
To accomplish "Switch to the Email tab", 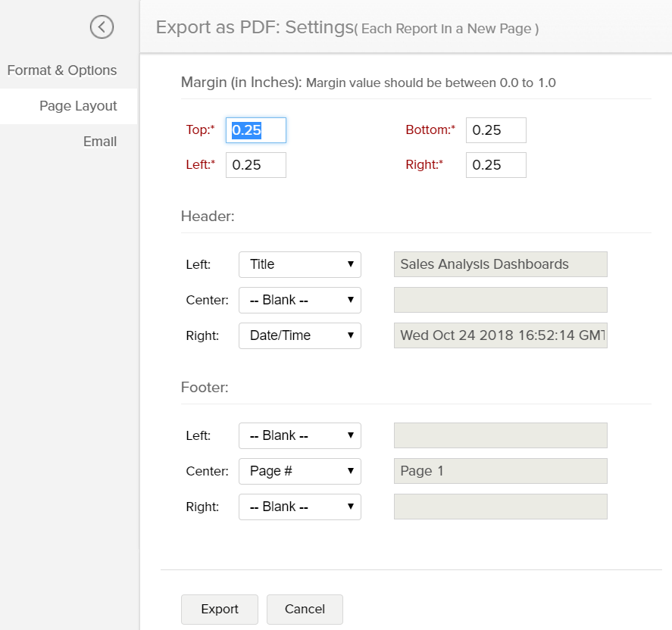I will (x=100, y=142).
